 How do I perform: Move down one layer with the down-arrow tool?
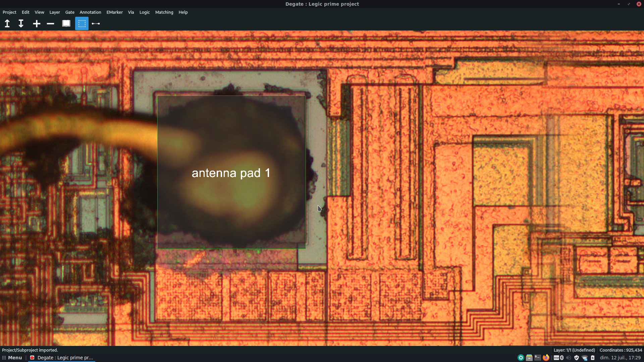[20, 23]
